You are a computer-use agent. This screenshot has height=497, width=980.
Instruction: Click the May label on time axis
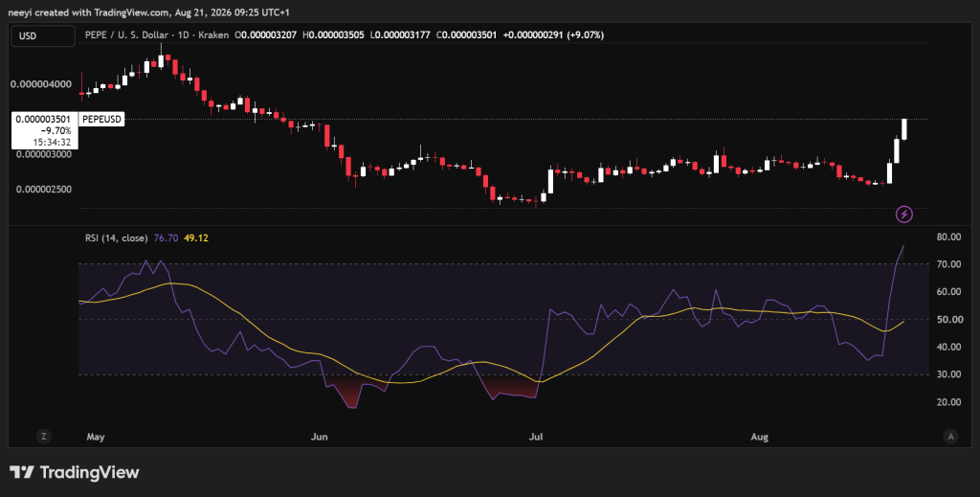pyautogui.click(x=96, y=437)
